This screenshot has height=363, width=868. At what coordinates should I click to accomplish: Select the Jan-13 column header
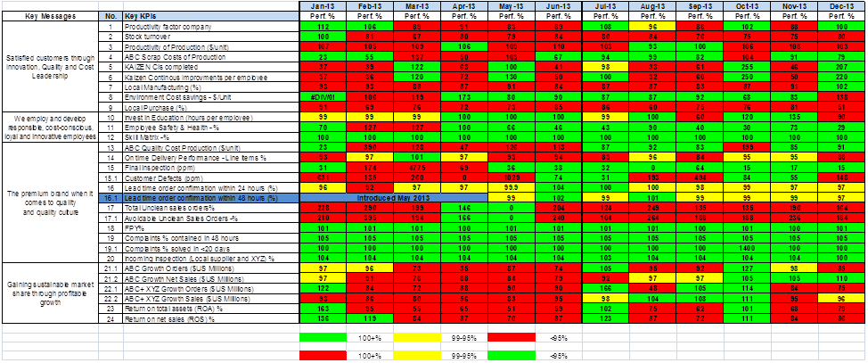(323, 5)
